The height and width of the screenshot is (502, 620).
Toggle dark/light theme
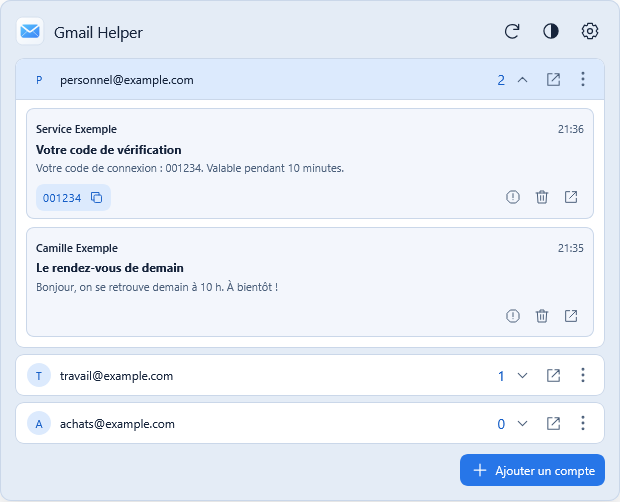(551, 31)
